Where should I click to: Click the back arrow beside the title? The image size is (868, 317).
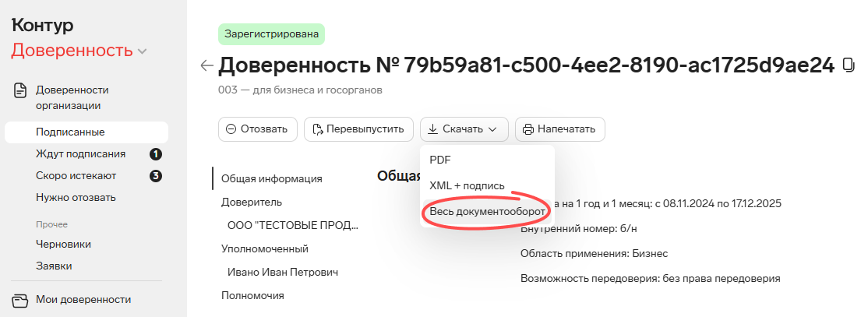point(206,66)
